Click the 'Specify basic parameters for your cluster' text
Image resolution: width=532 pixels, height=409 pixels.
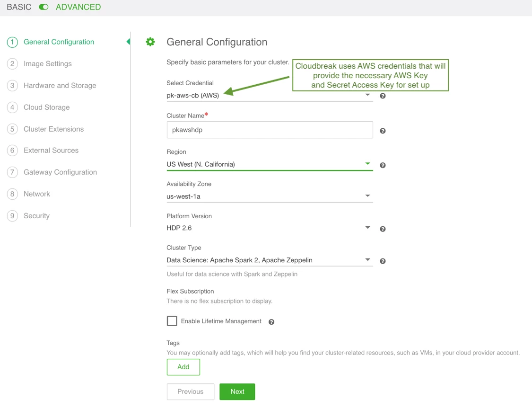(227, 62)
